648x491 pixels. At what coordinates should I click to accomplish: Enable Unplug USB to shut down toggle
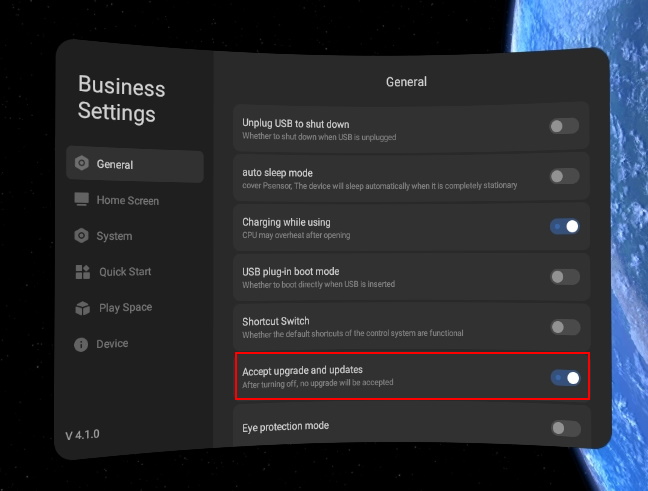coord(564,126)
